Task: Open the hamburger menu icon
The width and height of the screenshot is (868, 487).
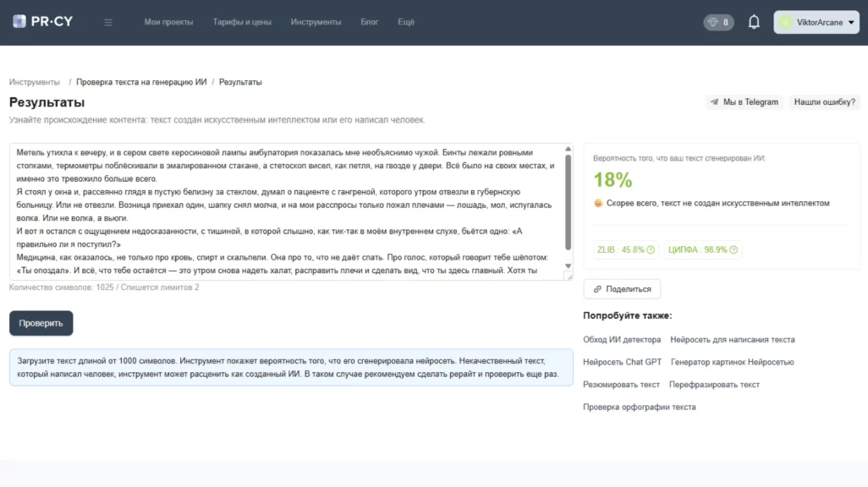Action: [108, 22]
